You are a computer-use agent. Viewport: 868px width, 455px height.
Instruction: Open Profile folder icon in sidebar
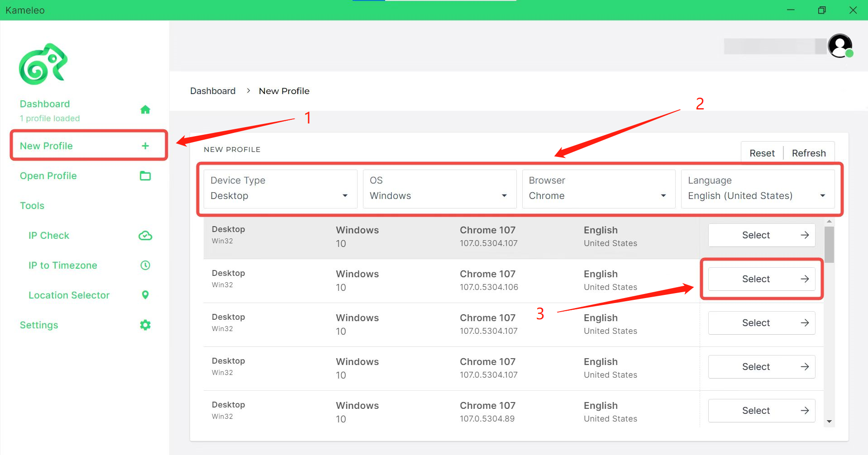(x=145, y=175)
